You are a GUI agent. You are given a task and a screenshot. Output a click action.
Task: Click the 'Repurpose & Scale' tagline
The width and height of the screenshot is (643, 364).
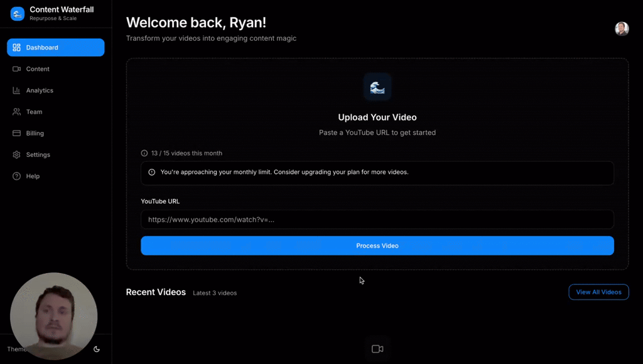tap(53, 18)
